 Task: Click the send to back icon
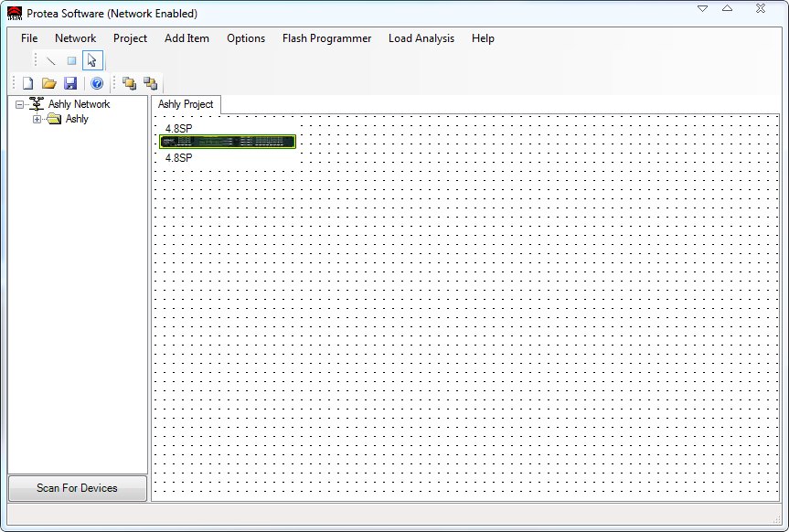(x=150, y=83)
